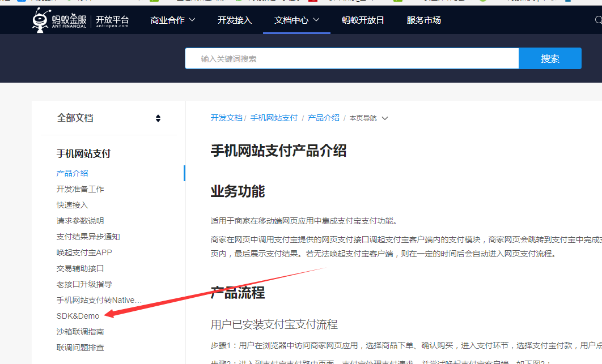Viewport: 602px width, 364px height.
Task: Focus the keyword search input field
Action: [x=351, y=58]
